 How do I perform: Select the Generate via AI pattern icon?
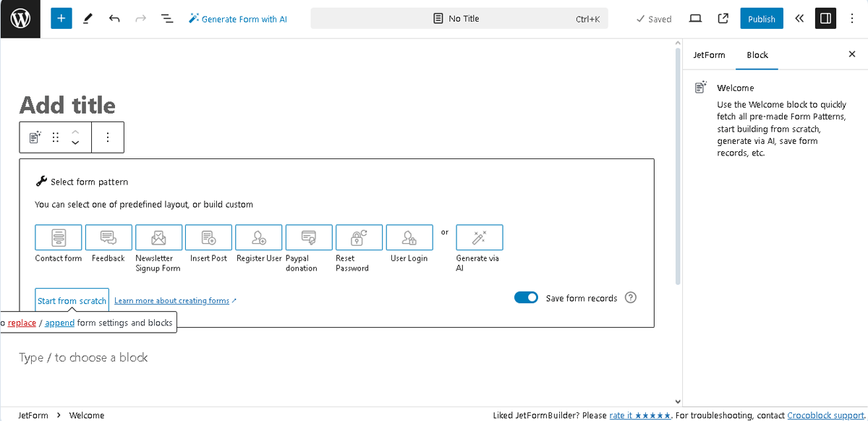[479, 237]
